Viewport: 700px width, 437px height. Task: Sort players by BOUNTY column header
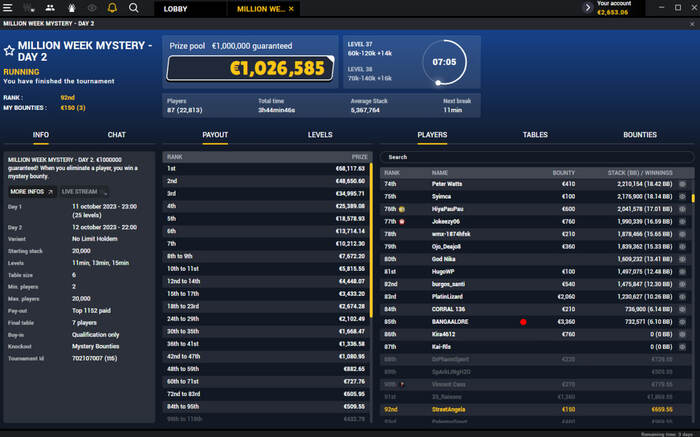pos(563,173)
